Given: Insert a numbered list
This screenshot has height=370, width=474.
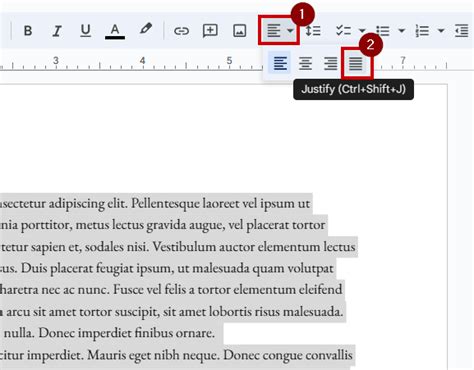Looking at the screenshot, I should click(x=422, y=31).
